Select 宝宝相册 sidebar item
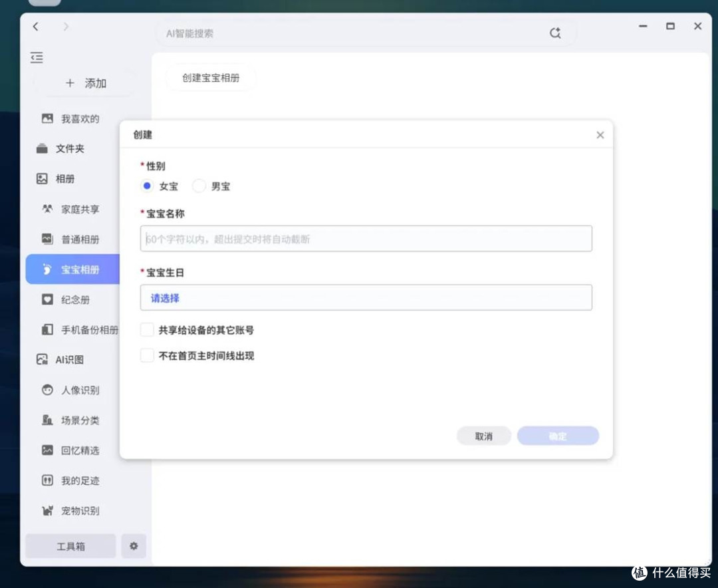 click(73, 269)
